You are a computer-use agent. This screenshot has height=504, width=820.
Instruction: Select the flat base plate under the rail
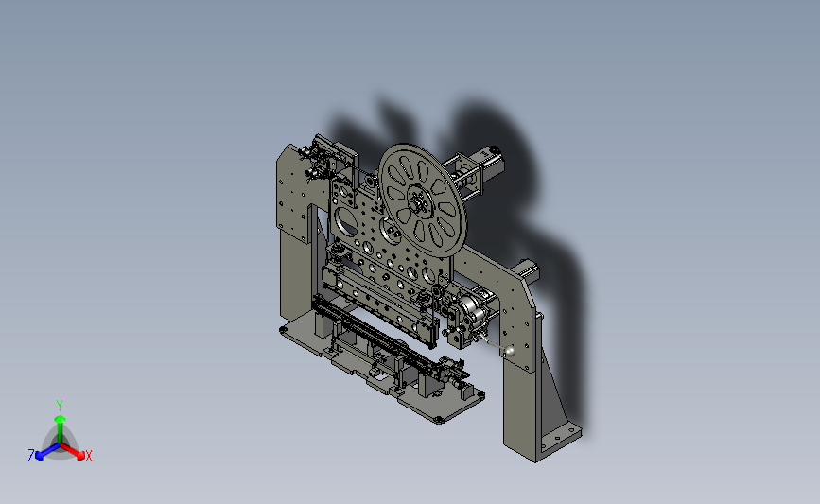coord(383,367)
